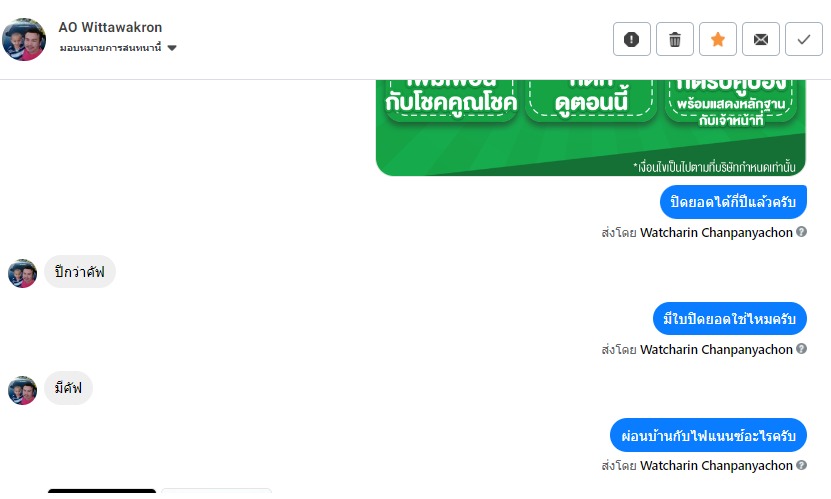The width and height of the screenshot is (831, 499).
Task: Click sender avatar next to ปีกว่าคัฟ
Action: coord(22,273)
